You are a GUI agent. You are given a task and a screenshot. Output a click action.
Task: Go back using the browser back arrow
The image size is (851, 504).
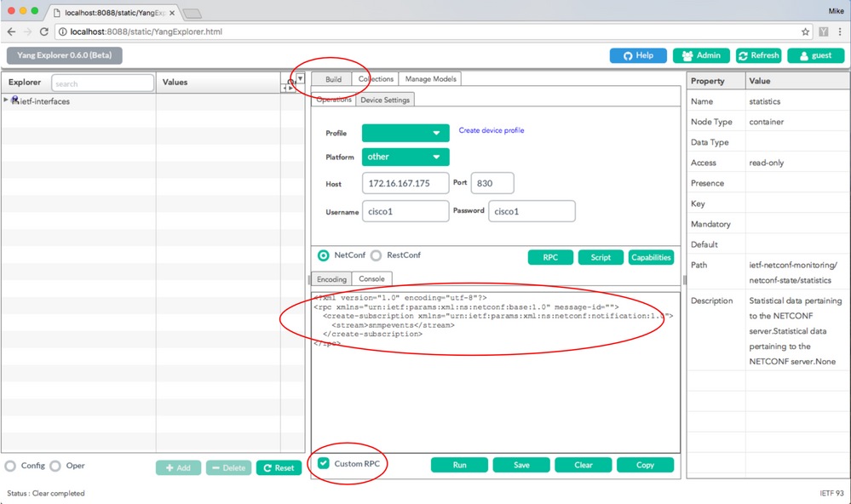coord(11,31)
